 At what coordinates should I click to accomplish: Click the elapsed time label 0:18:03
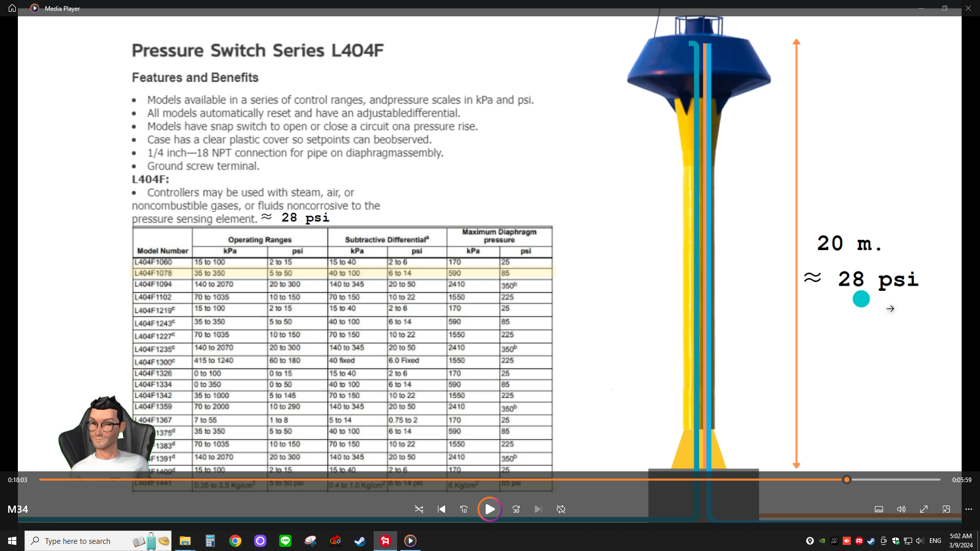(x=17, y=480)
